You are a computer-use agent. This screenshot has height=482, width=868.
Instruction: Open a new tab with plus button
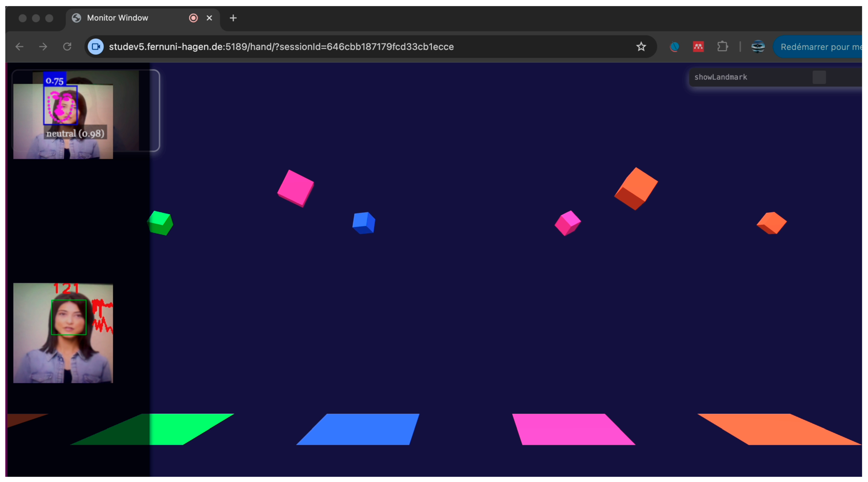click(x=233, y=18)
